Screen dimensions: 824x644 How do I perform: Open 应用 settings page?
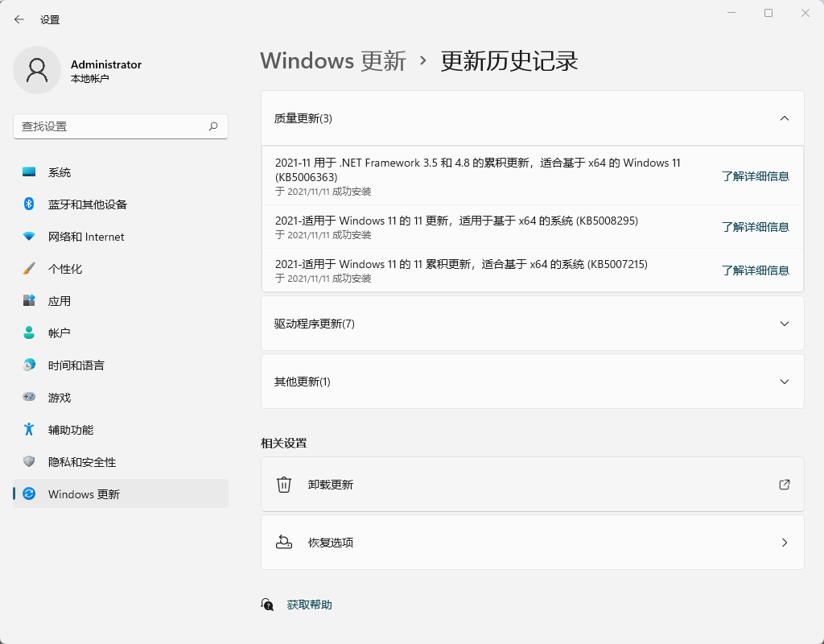pos(121,301)
